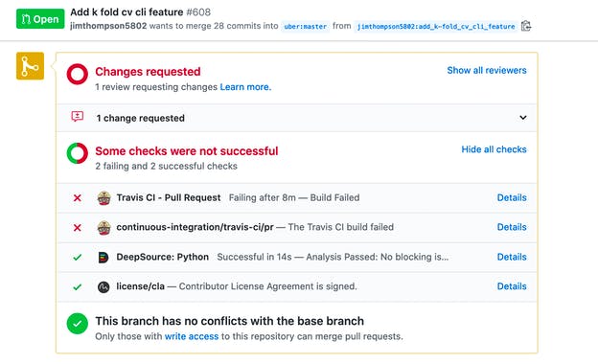Open Details for license/cla check
This screenshot has height=364, width=598.
(512, 286)
